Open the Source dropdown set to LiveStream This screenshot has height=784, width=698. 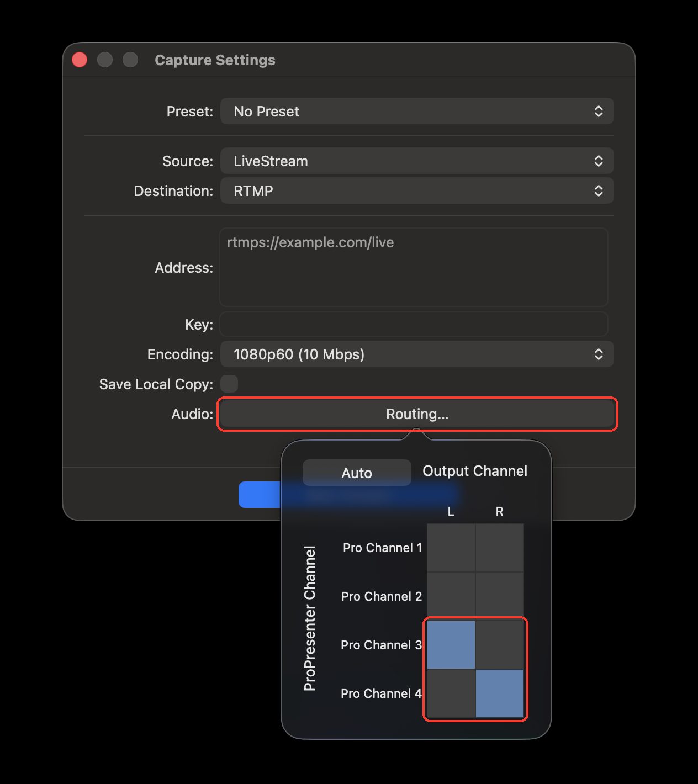(x=417, y=161)
